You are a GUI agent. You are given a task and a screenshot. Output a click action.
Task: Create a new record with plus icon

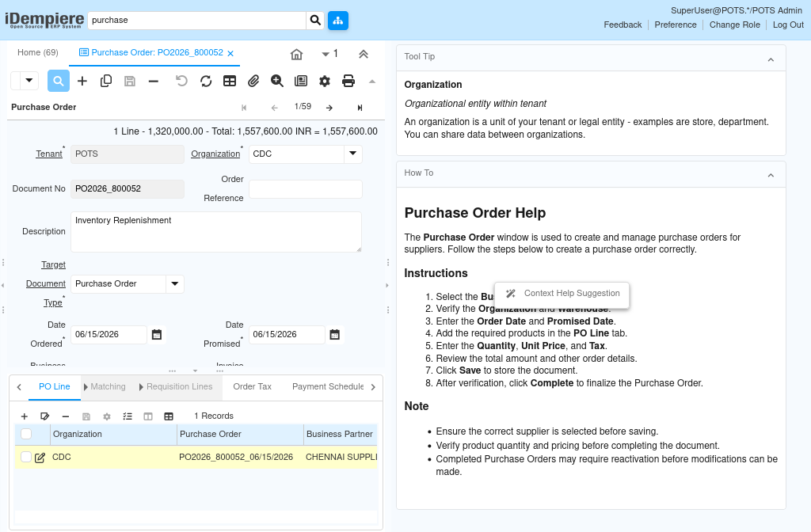pos(82,82)
